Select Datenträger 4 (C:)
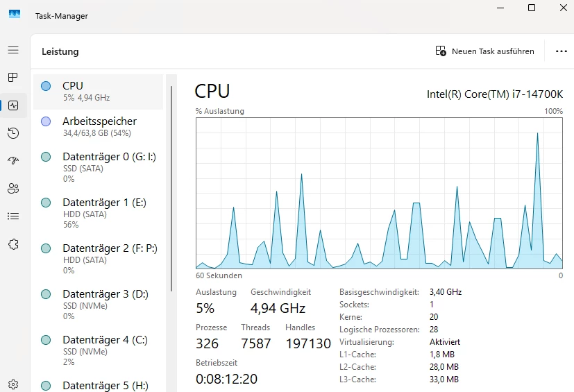The width and height of the screenshot is (574, 392). point(98,350)
